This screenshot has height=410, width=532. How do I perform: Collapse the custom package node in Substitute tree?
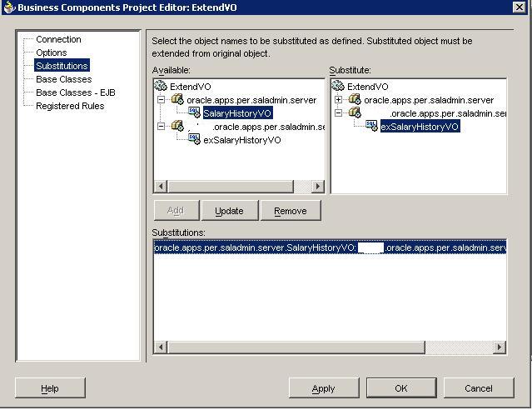coord(338,112)
